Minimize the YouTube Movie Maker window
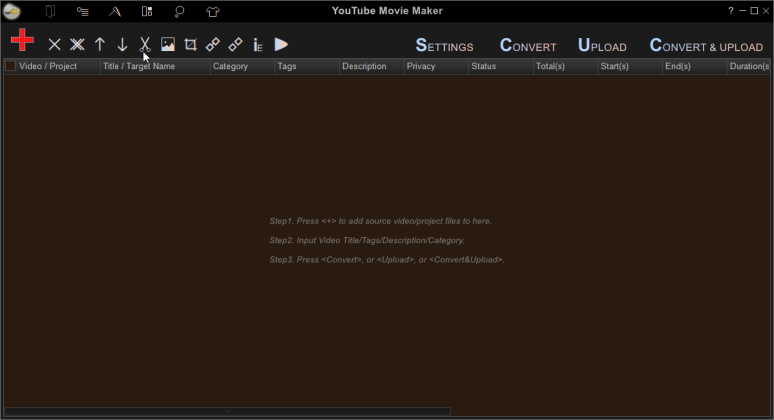The width and height of the screenshot is (774, 420). (x=742, y=10)
